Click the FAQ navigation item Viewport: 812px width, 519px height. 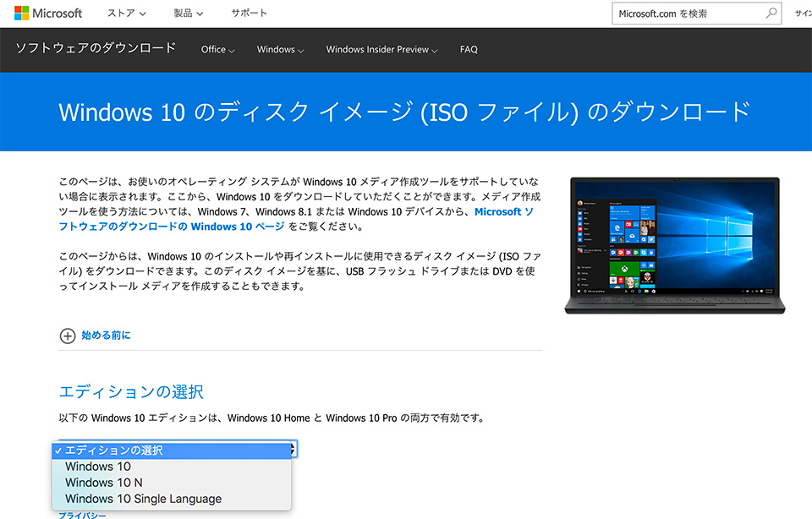click(469, 50)
